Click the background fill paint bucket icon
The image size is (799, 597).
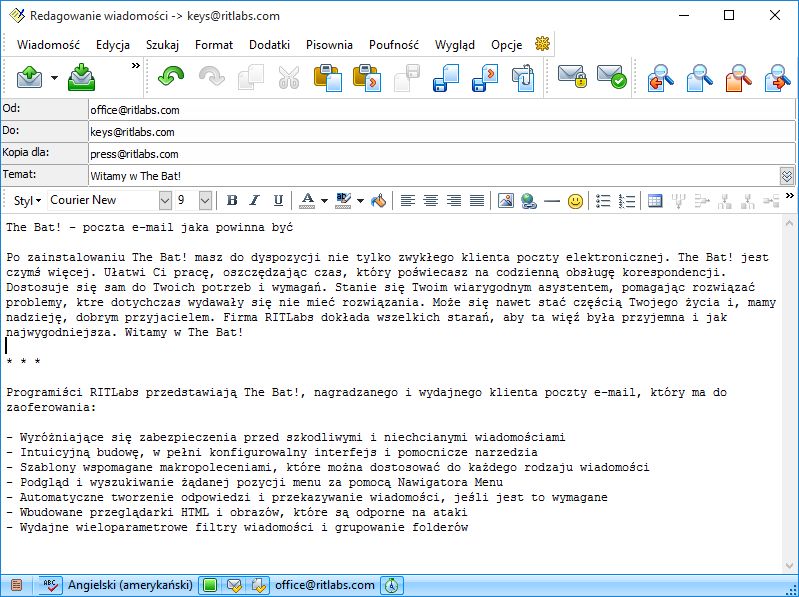tap(378, 201)
